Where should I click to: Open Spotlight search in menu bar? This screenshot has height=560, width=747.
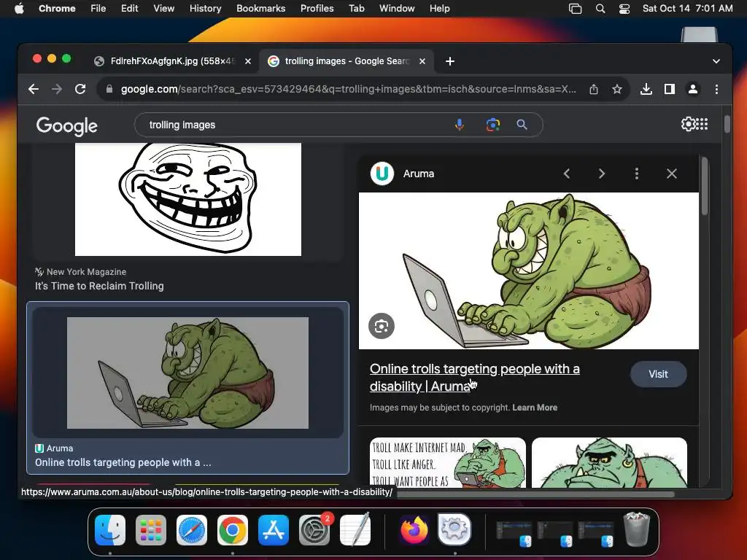click(600, 9)
